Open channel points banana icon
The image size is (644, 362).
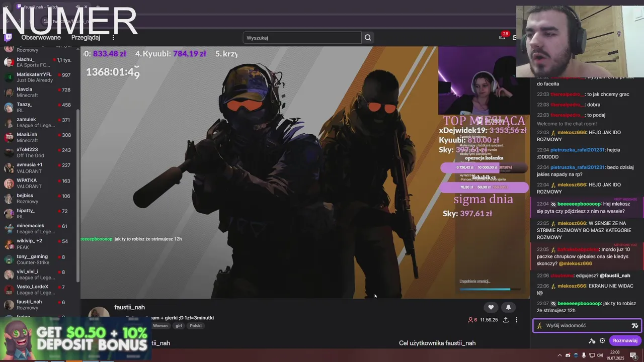coord(540,326)
